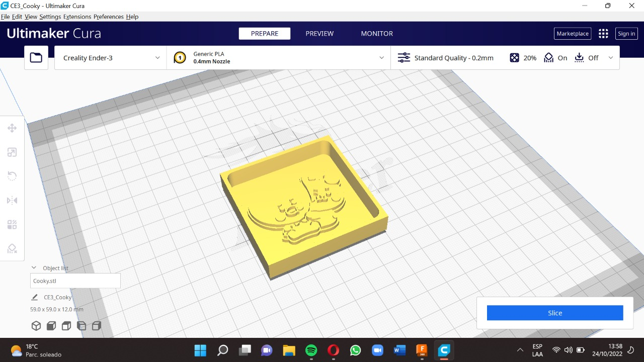Select the Rotate tool in left toolbar
The image size is (644, 362).
tap(12, 176)
